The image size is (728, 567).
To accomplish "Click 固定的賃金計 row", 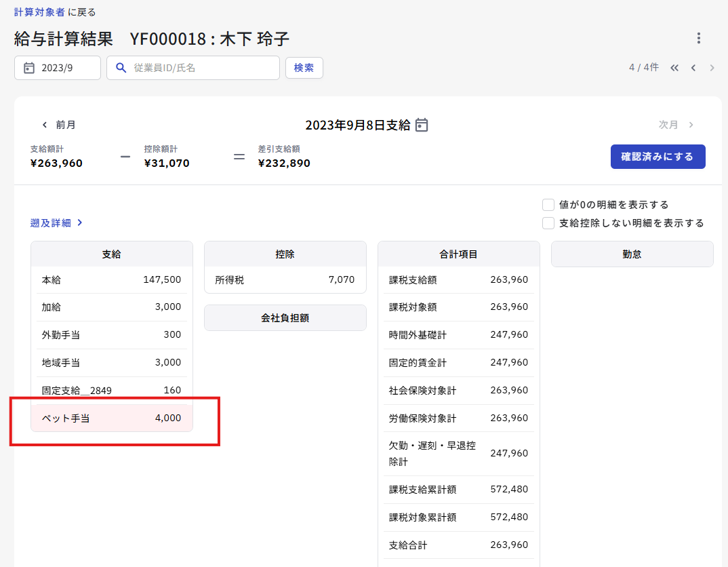I will point(459,363).
